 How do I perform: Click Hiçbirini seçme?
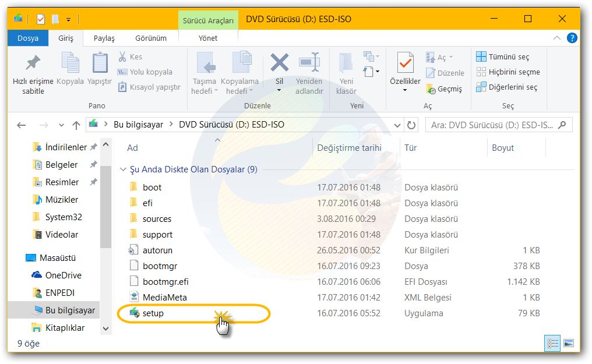(508, 72)
